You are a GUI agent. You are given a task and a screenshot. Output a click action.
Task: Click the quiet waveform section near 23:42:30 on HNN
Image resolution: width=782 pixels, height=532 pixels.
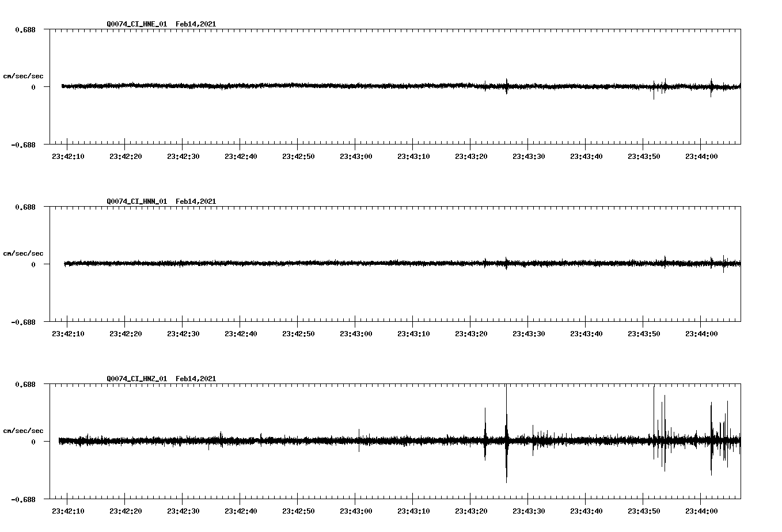[184, 264]
